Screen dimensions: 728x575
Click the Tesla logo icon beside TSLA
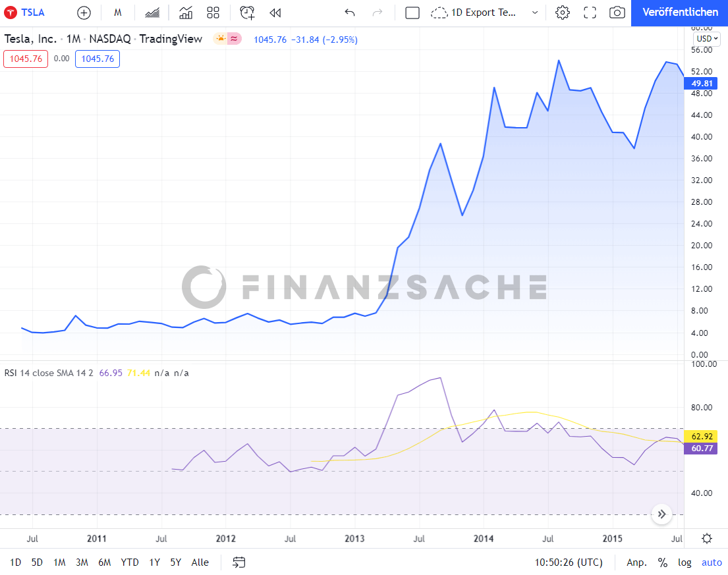pos(11,13)
